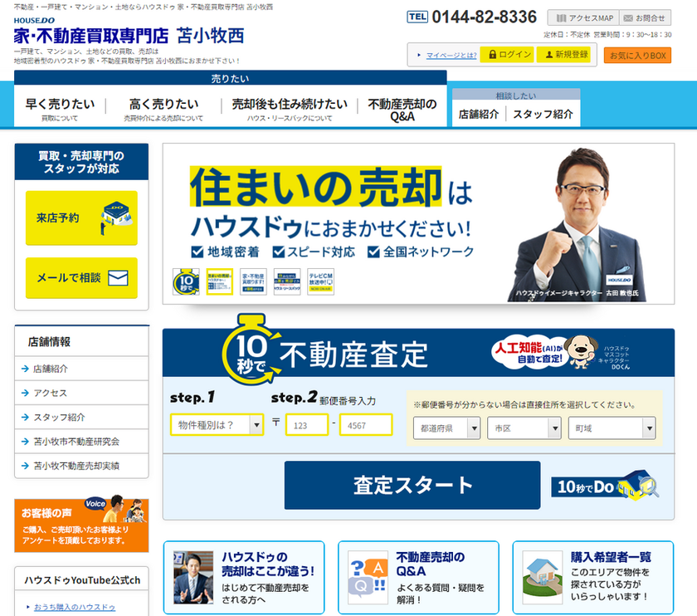Click the マイページとは? link
The image size is (697, 616).
click(451, 55)
